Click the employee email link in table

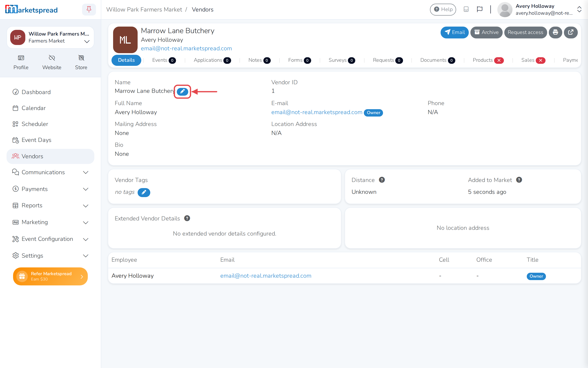266,276
